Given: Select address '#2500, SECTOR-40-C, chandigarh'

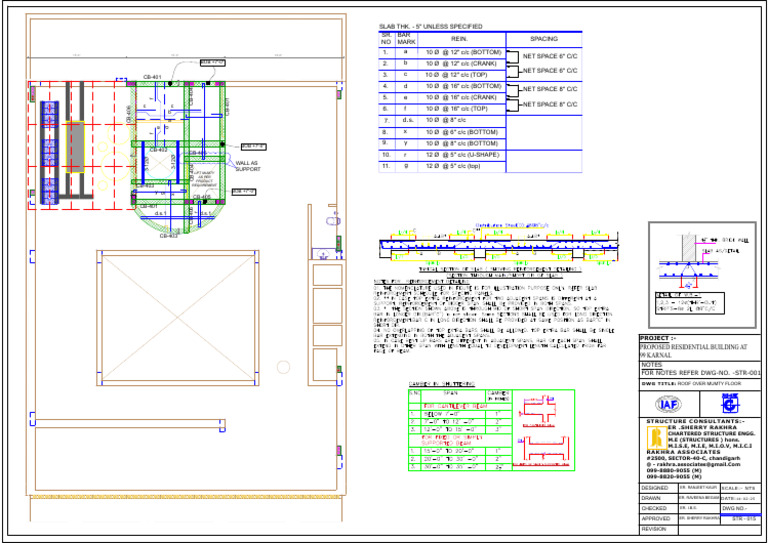Looking at the screenshot, I should [x=694, y=458].
